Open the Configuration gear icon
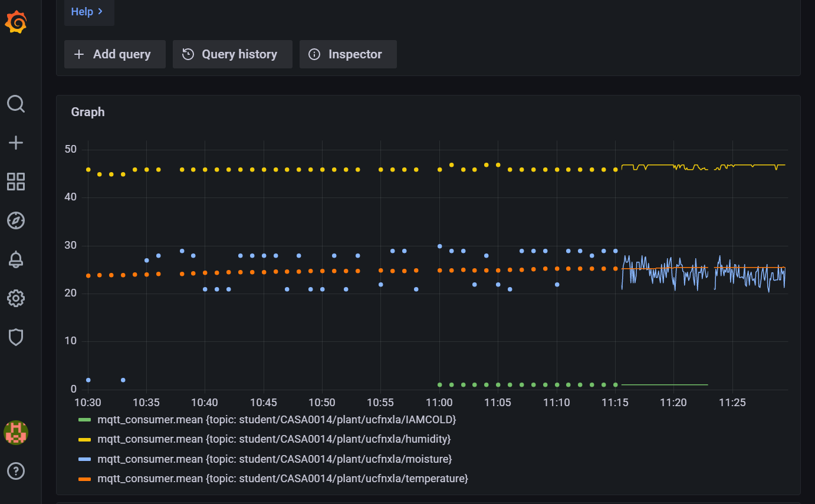Viewport: 815px width, 504px height. pos(15,298)
